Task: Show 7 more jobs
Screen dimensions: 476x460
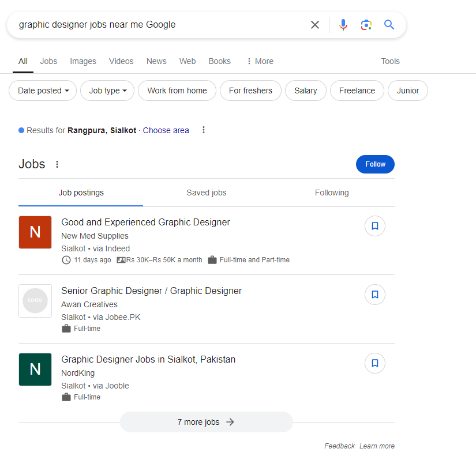Action: 207,422
